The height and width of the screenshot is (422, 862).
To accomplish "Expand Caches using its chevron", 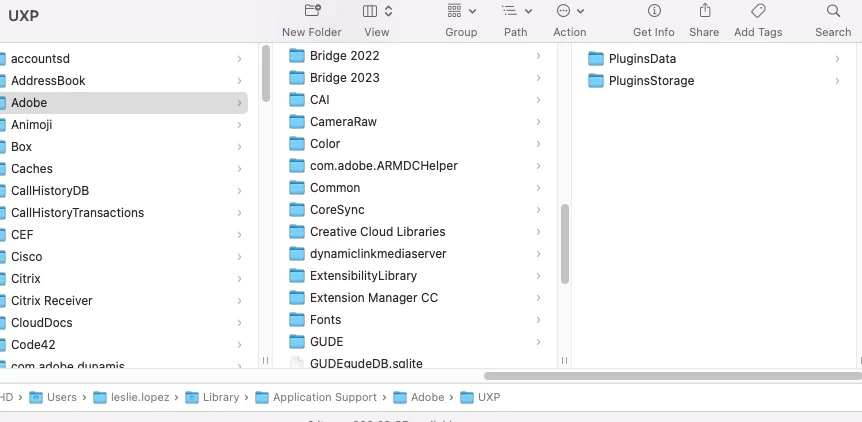I will click(239, 169).
